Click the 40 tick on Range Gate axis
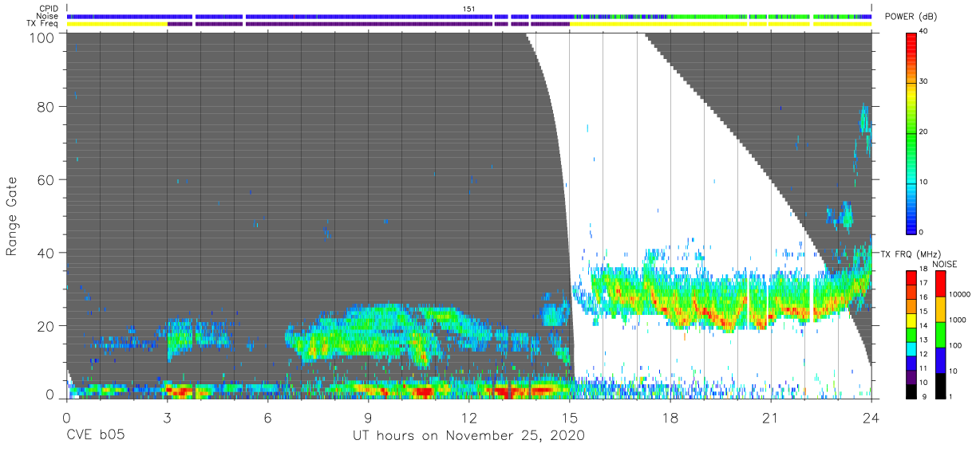This screenshot has height=452, width=980. tap(47, 253)
